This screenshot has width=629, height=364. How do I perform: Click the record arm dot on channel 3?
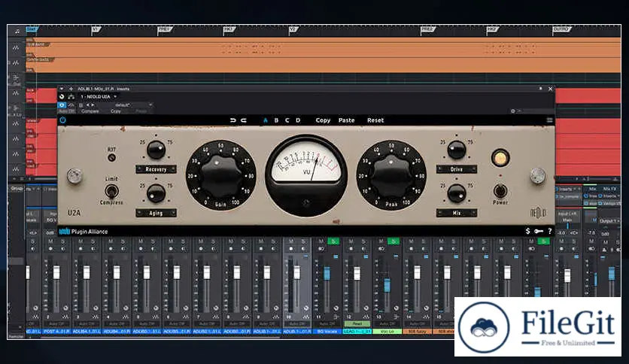(81, 249)
